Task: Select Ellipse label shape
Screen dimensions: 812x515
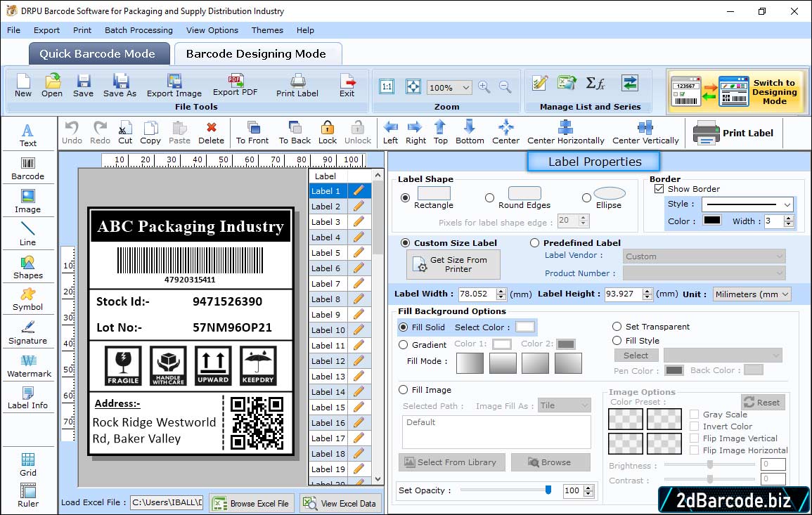Action: pyautogui.click(x=586, y=197)
